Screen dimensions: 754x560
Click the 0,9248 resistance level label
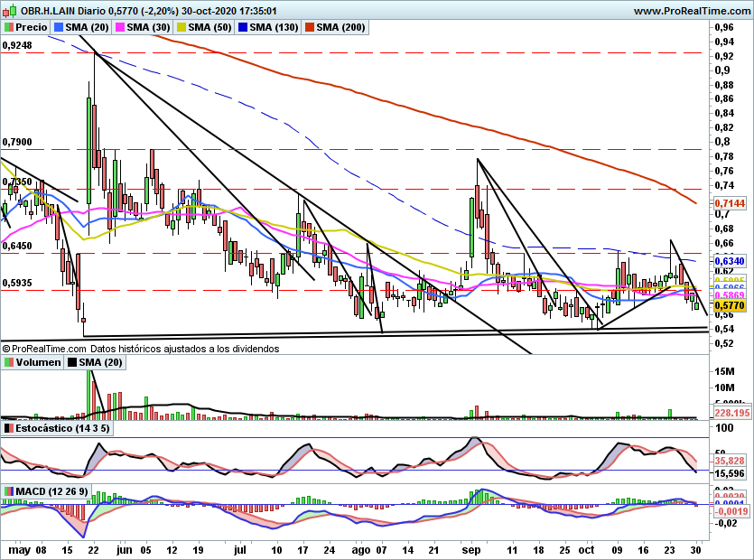(x=17, y=45)
